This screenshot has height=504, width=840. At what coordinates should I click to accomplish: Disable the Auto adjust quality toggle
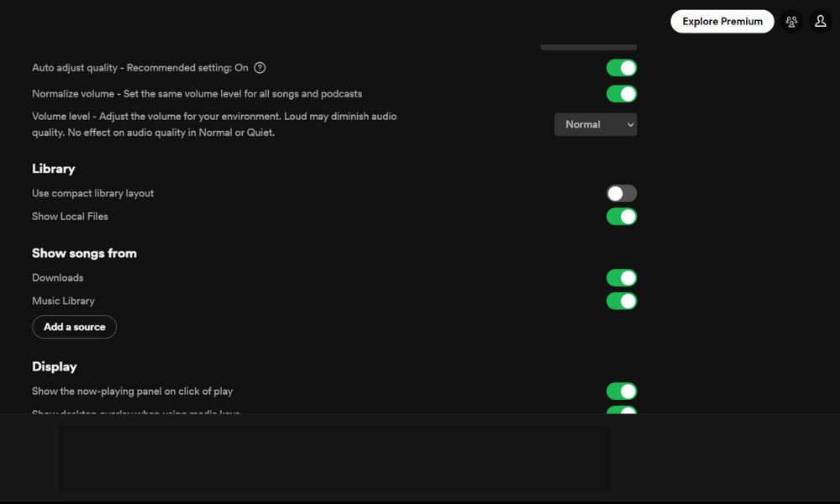(622, 67)
